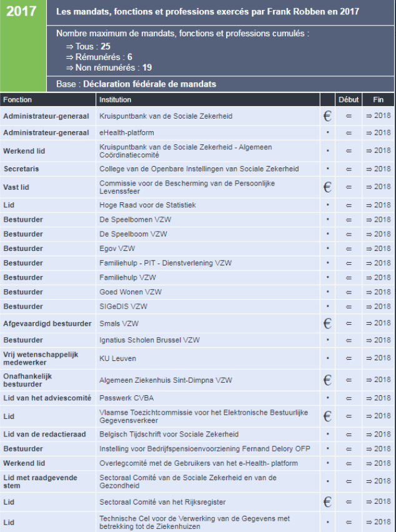Click the unpaid dot marker for Passwerk CVBA

point(327,398)
